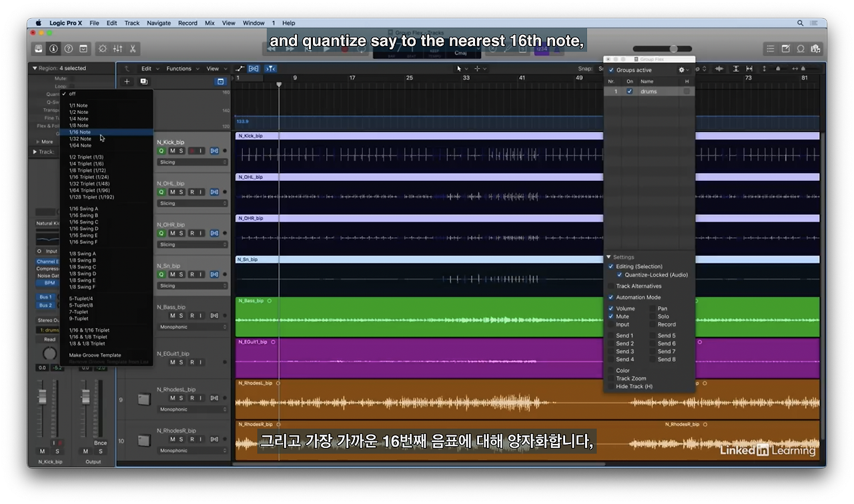Click the Duplicate Track button

tap(143, 81)
